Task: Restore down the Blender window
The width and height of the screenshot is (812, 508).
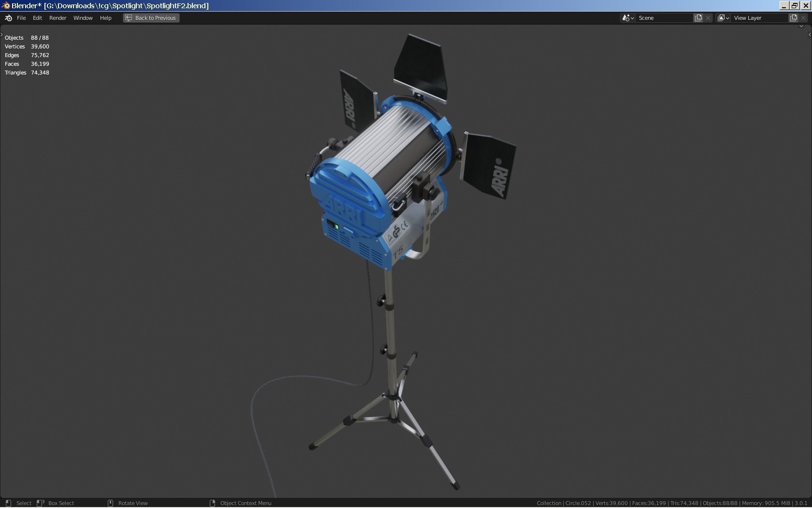Action: tap(795, 5)
